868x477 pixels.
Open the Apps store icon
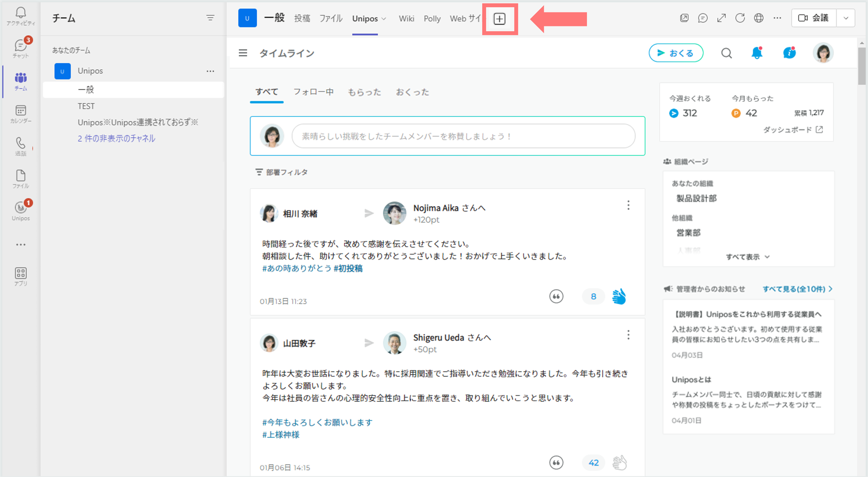(21, 277)
